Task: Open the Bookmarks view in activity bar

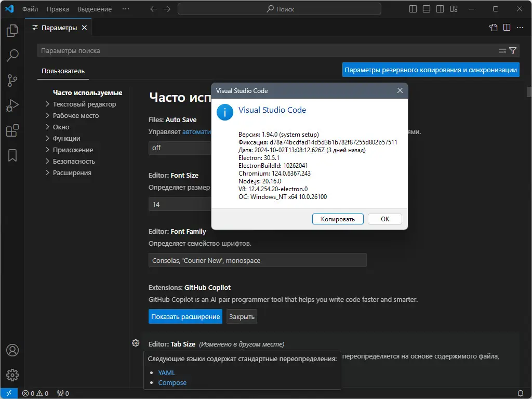Action: click(11, 155)
